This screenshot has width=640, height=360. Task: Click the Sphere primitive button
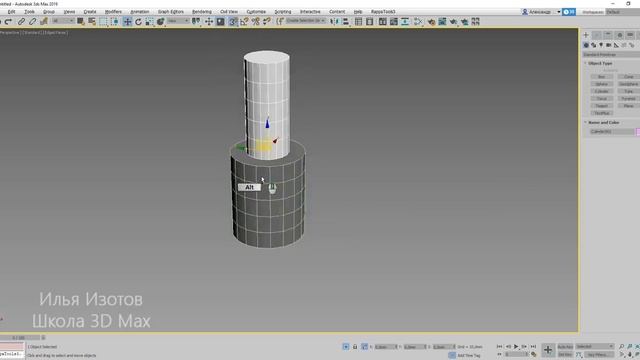(602, 84)
